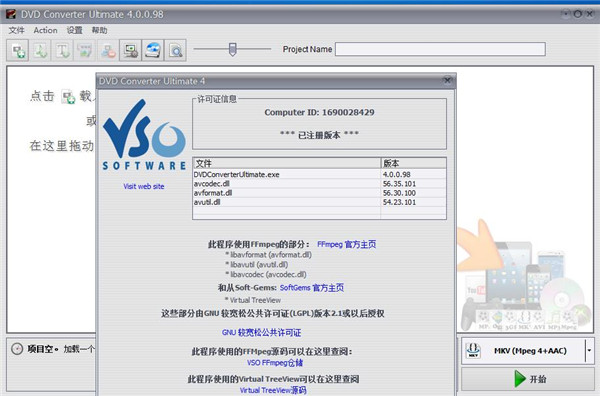Click the 已注册版本 registration status text
600x396 pixels.
point(320,135)
